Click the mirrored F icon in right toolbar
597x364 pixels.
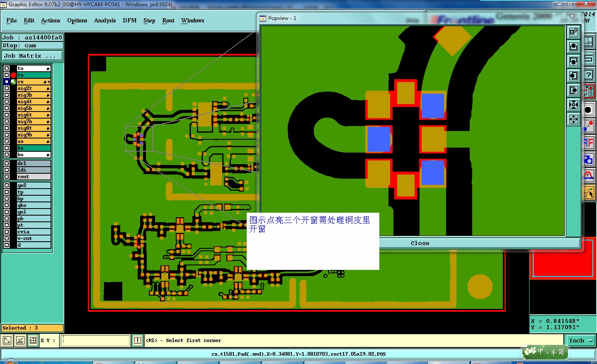coord(589,143)
